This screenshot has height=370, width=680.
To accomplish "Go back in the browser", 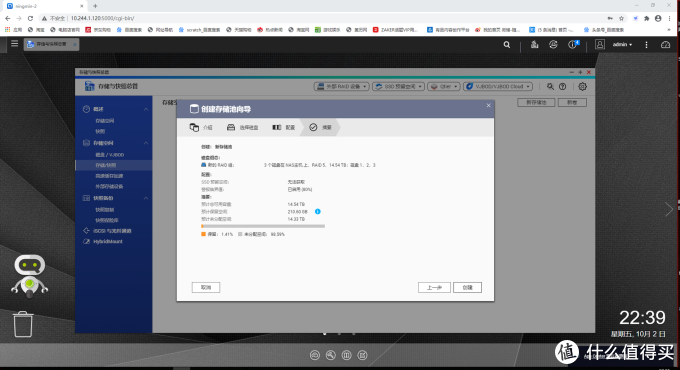I will (7, 18).
